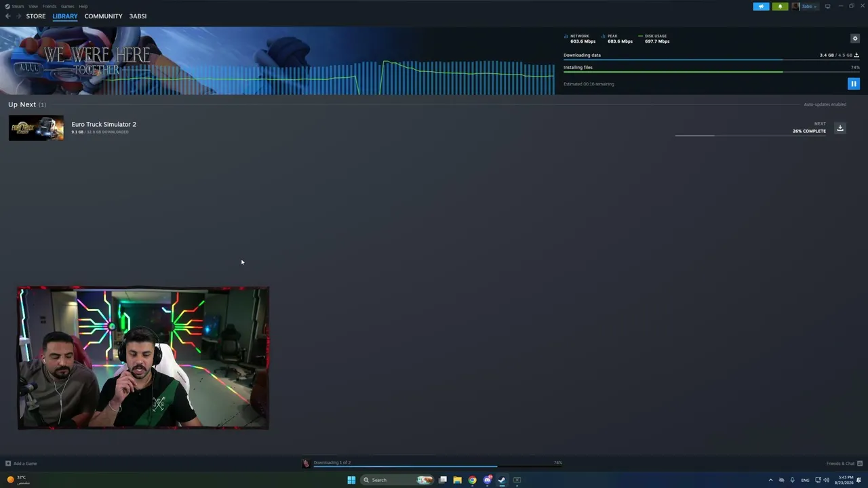Image resolution: width=868 pixels, height=488 pixels.
Task: Open the Help menu
Action: 83,6
